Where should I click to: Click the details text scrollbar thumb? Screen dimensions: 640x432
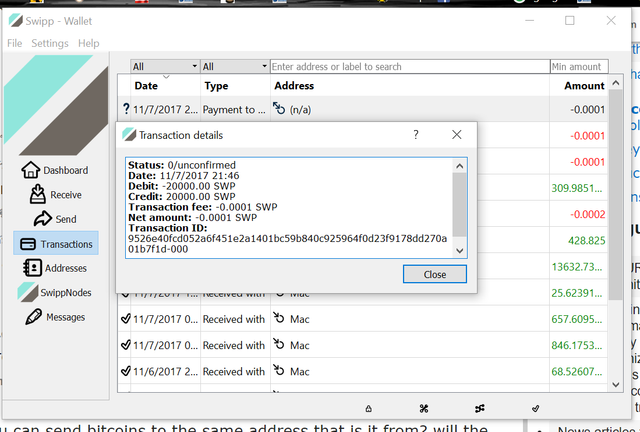coord(460,205)
